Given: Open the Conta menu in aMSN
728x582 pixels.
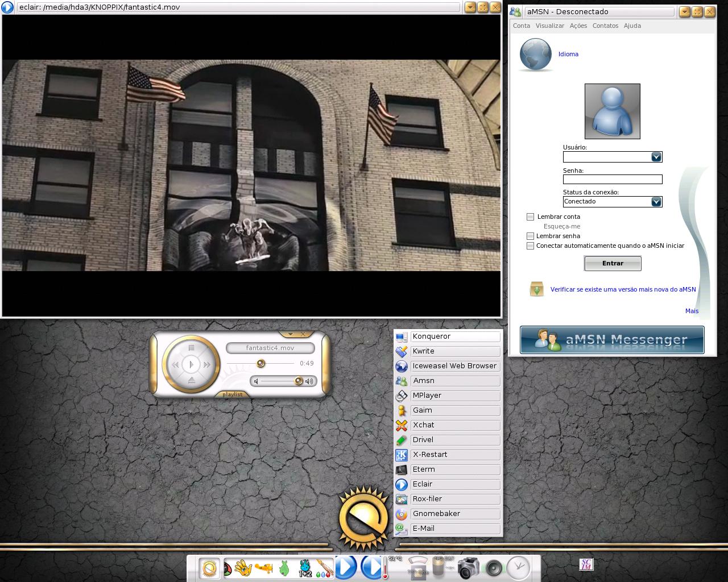Looking at the screenshot, I should (522, 26).
